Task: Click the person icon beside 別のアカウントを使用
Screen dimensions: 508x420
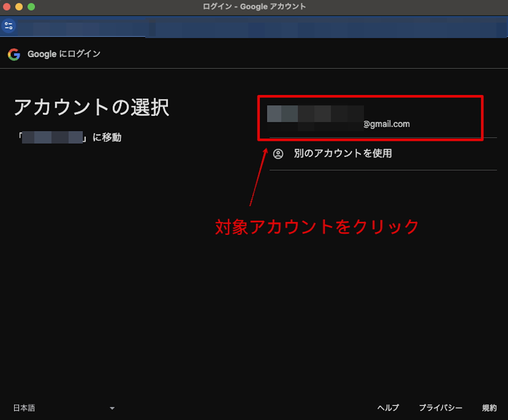Action: (x=278, y=154)
